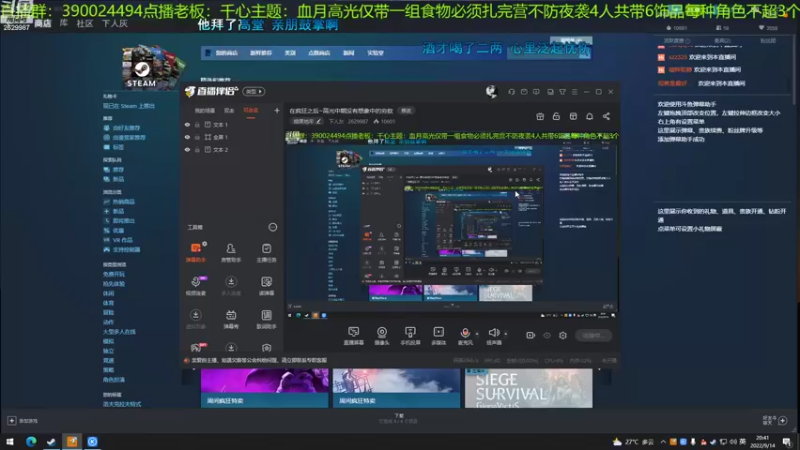800x450 pixels.
Task: Open the 弹幕助手 tool in the toolbox
Action: pos(195,253)
